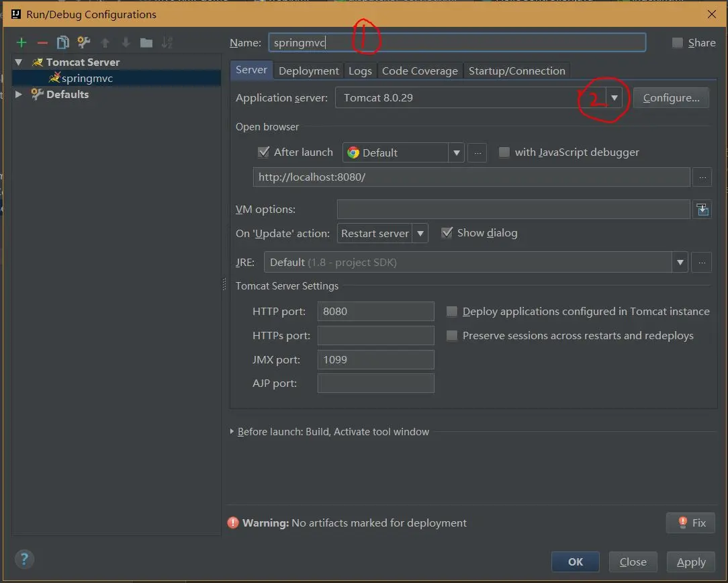Enable Deploy applications configured in Tomcat instance
728x583 pixels.
tap(452, 312)
